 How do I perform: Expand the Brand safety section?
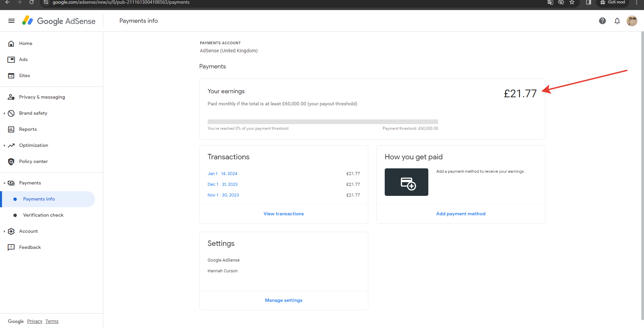point(4,113)
